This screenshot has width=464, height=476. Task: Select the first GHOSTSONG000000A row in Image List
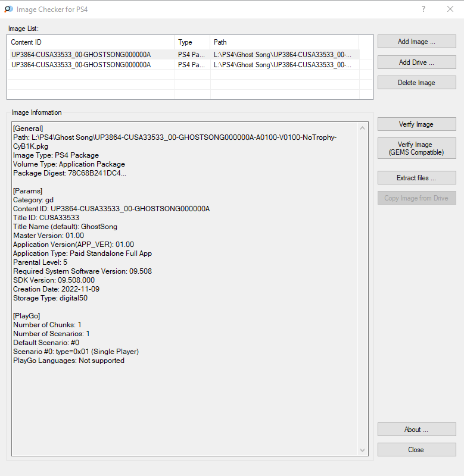(185, 55)
